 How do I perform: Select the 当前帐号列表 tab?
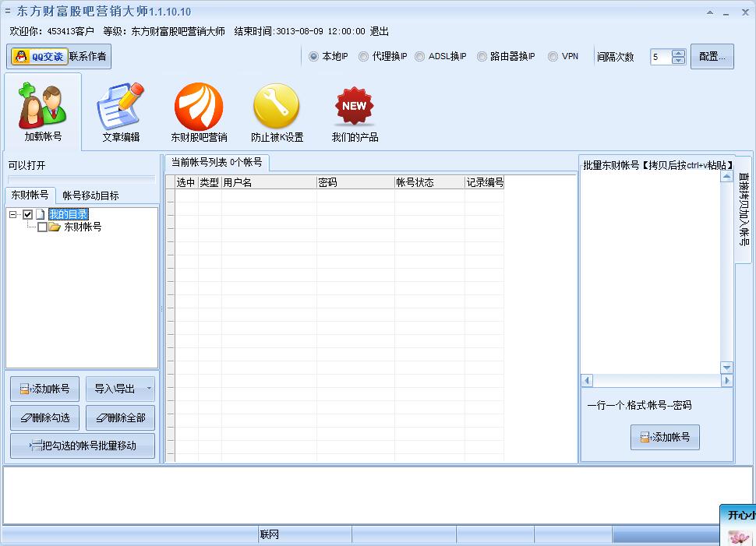tap(217, 163)
